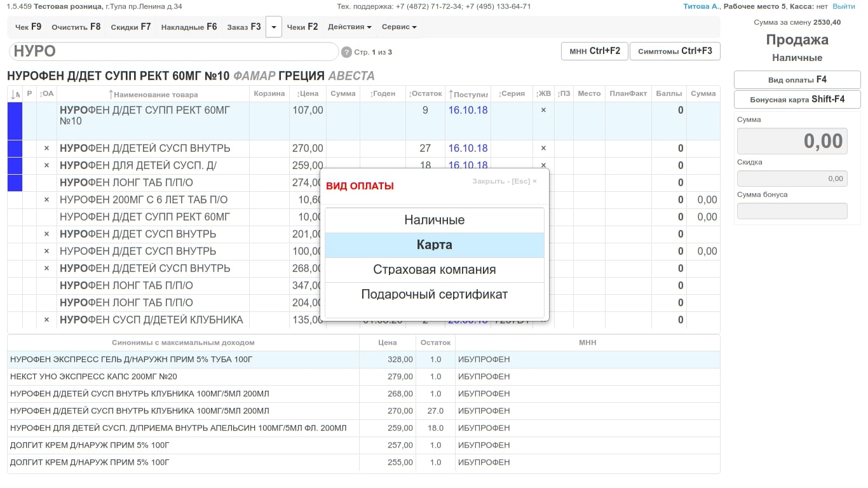Viewport: 868px width, 488px height.
Task: Click the Выйти logout link
Action: tap(843, 6)
